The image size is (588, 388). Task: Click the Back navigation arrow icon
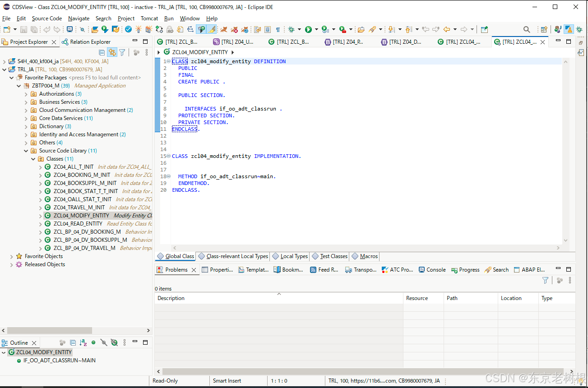point(447,29)
